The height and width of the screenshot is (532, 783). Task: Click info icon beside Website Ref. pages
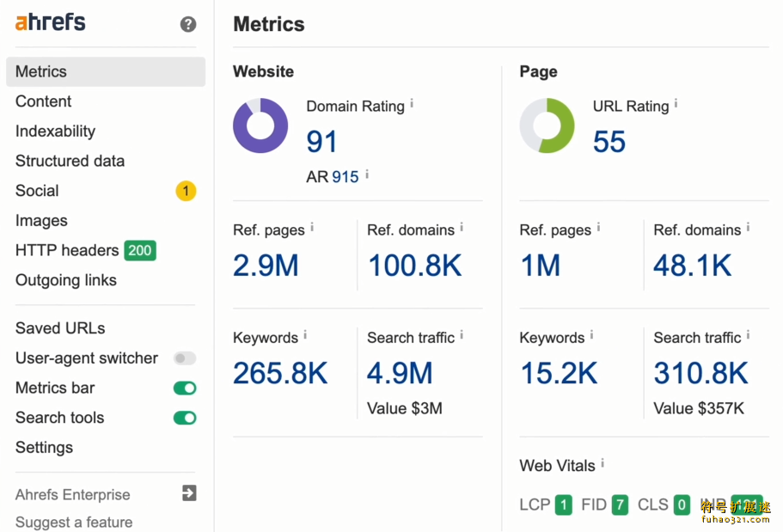[x=312, y=227]
